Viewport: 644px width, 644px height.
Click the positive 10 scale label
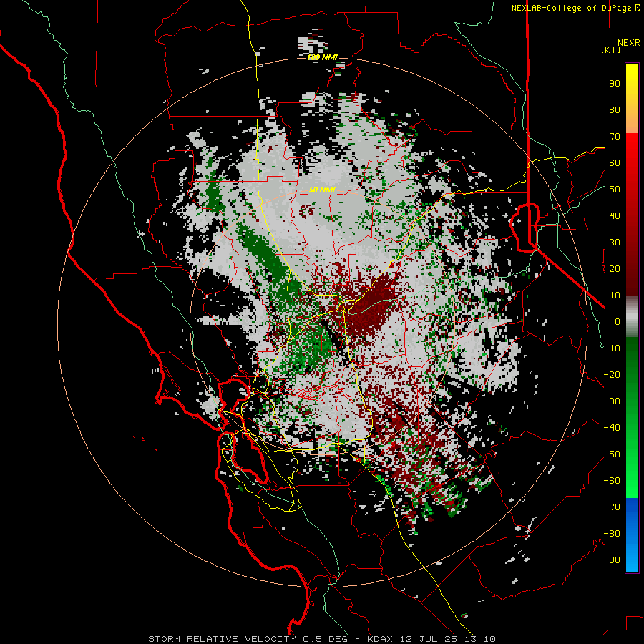pyautogui.click(x=615, y=296)
